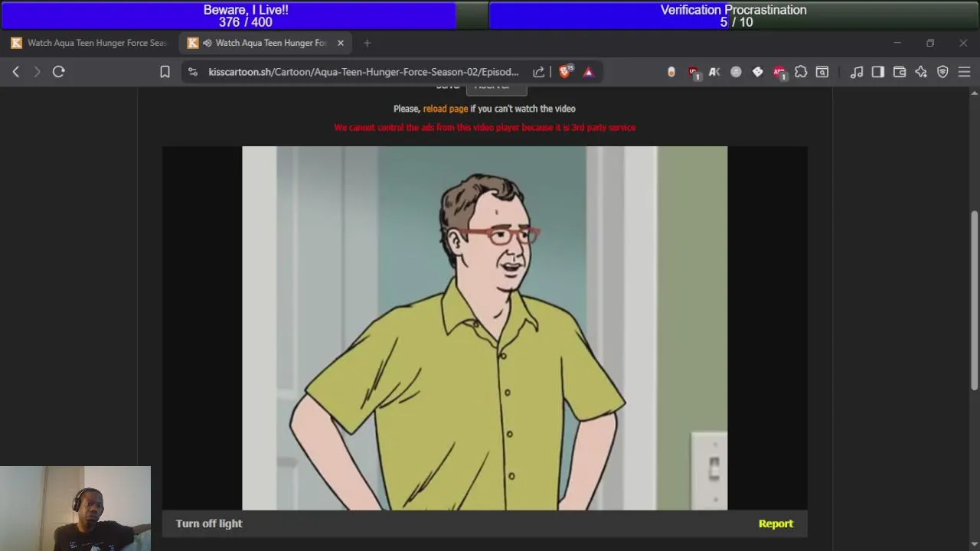The width and height of the screenshot is (980, 551).
Task: Restore down the browser window
Action: pyautogui.click(x=930, y=43)
